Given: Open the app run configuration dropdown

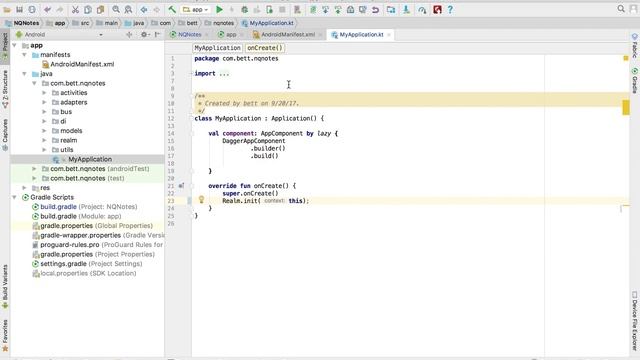Looking at the screenshot, I should [196, 9].
